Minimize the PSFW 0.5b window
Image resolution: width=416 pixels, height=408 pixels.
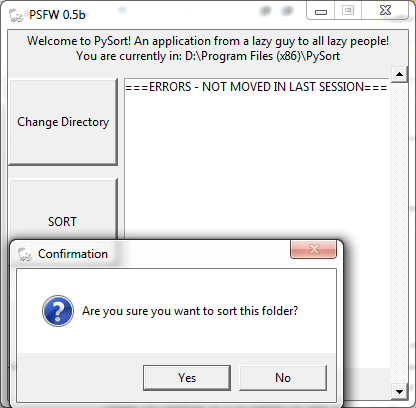(x=321, y=12)
